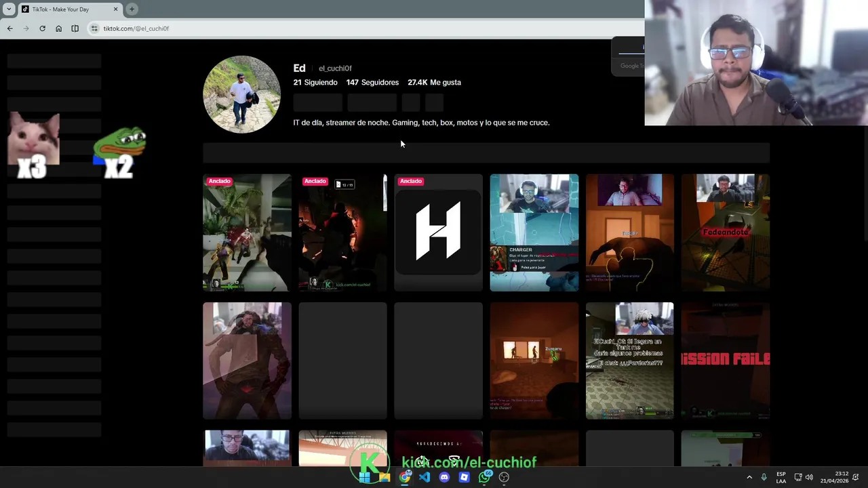This screenshot has width=868, height=488.
Task: Open video with dark silhouette in hallway
Action: coord(630,232)
